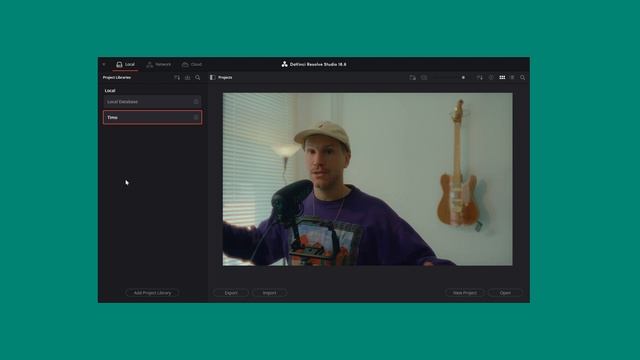The height and width of the screenshot is (360, 640).
Task: Open the project library backup/restore icon
Action: click(x=187, y=78)
